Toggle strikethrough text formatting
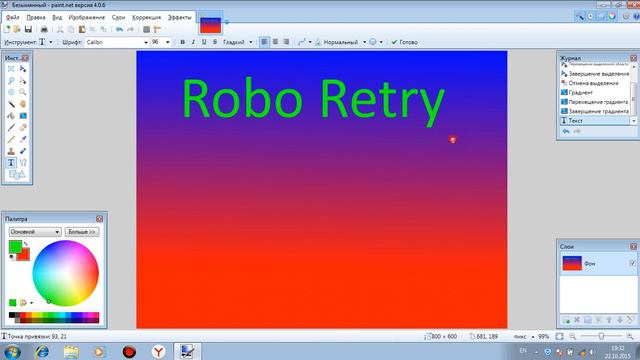 pos(215,42)
